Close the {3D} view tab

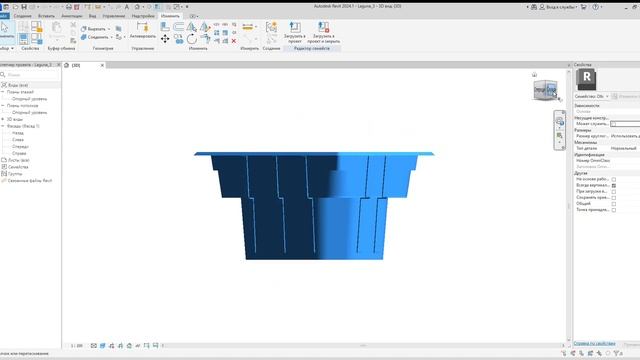click(x=102, y=65)
